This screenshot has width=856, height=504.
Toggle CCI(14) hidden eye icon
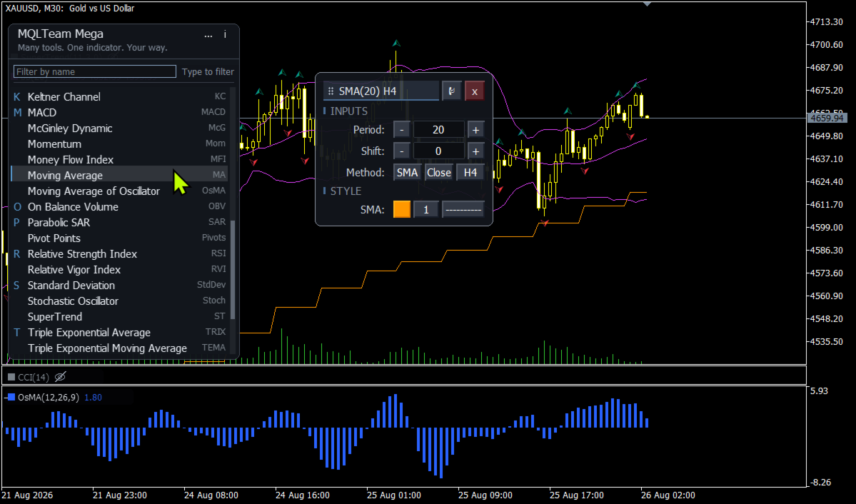tap(60, 377)
